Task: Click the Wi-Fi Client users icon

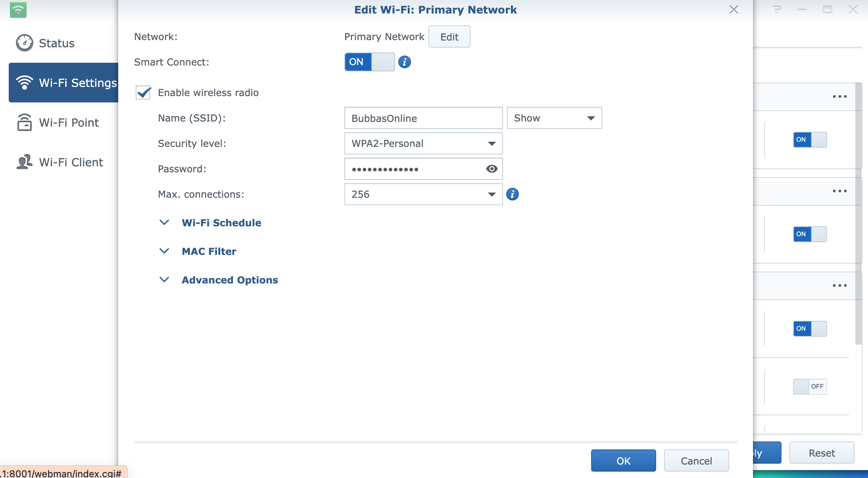Action: [25, 162]
